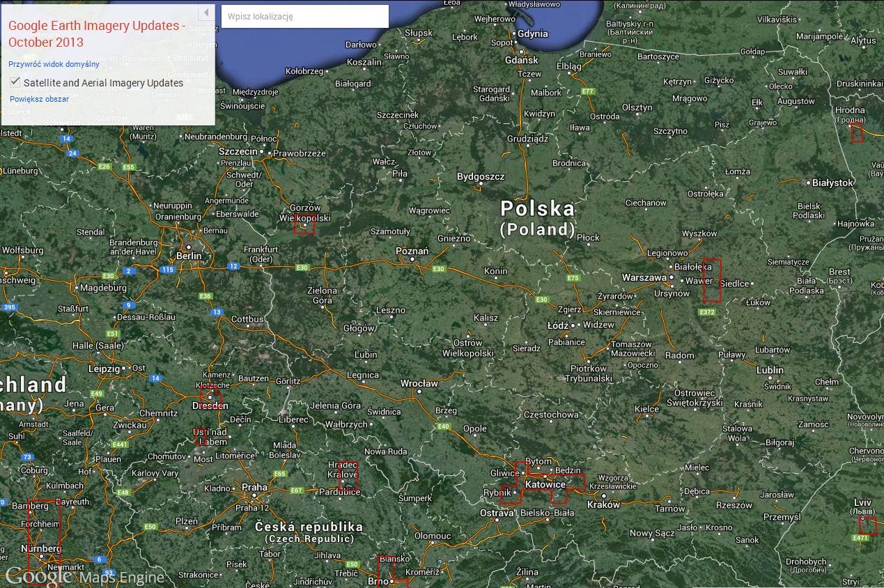This screenshot has width=884, height=588.
Task: Click the E441 road shield
Action: [120, 444]
